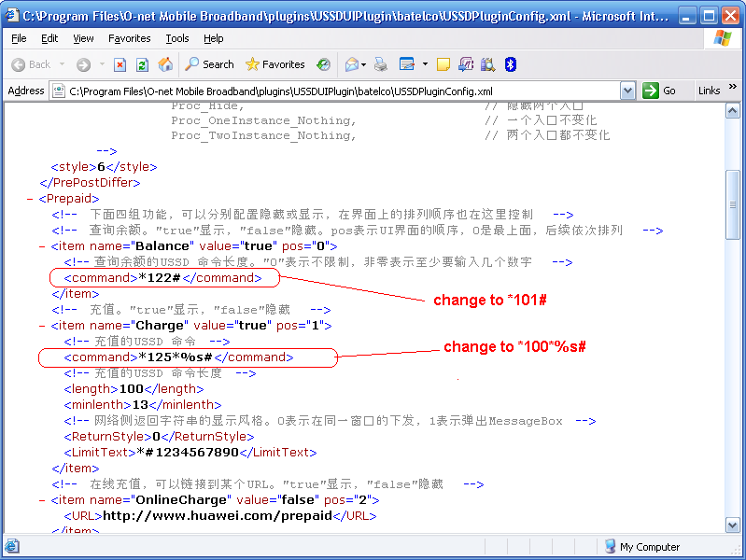The height and width of the screenshot is (560, 746).
Task: Open the Favorites toolbar button
Action: coord(275,64)
